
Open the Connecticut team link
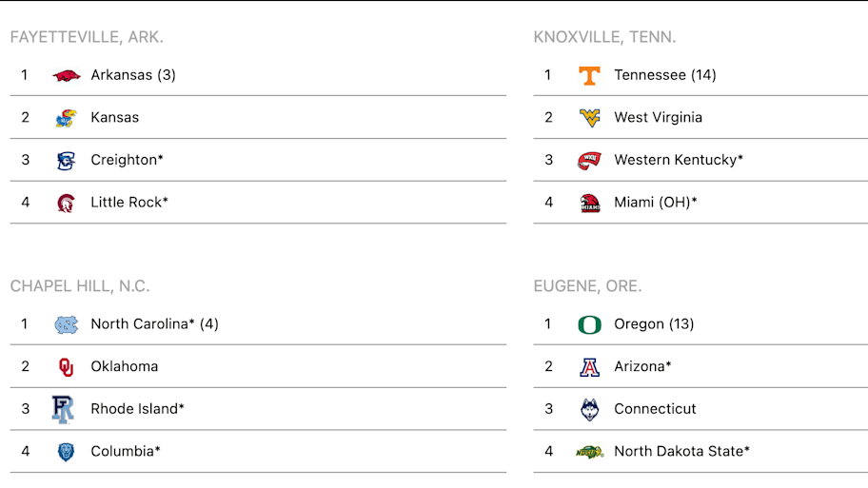pos(655,409)
